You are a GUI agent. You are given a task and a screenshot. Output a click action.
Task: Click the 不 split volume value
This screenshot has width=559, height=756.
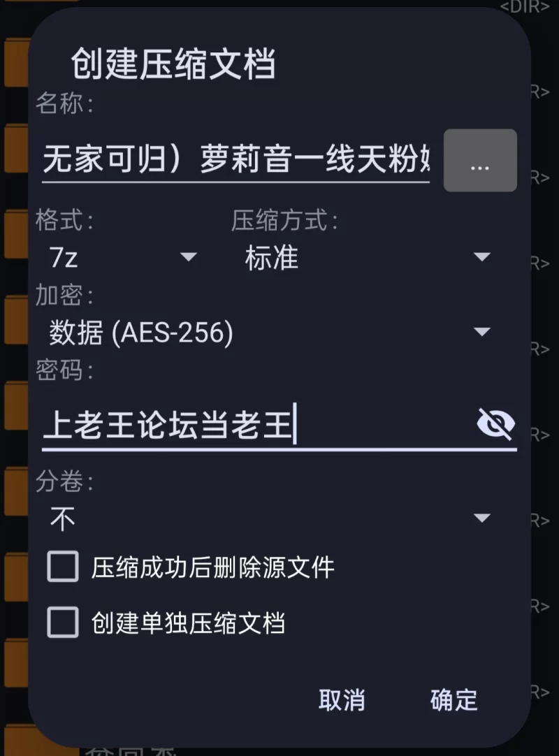[x=63, y=519]
